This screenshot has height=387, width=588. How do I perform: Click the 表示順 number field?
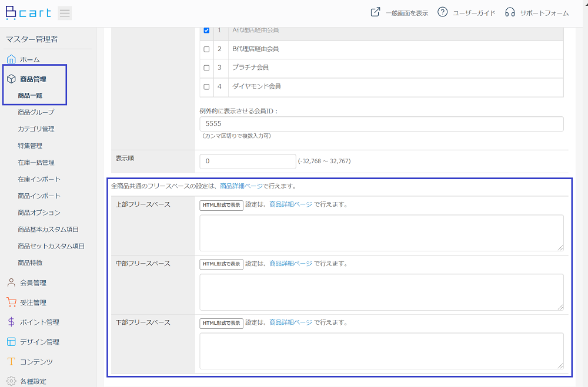[x=248, y=161]
